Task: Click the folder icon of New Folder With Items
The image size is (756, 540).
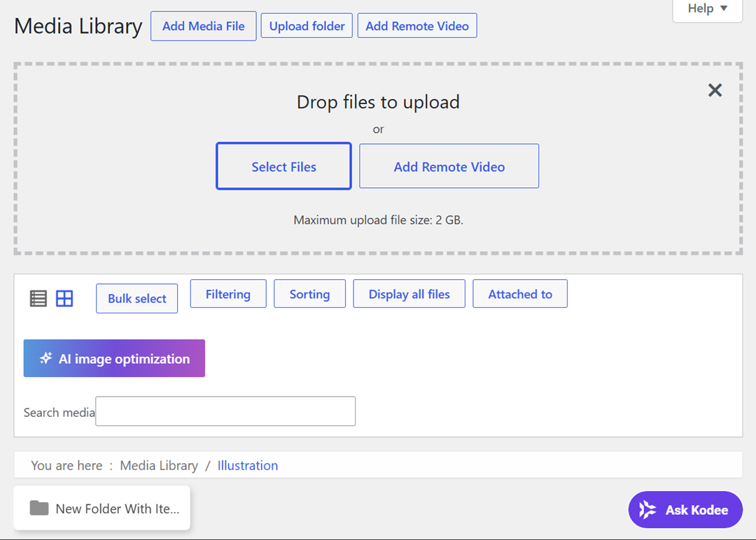Action: click(39, 508)
